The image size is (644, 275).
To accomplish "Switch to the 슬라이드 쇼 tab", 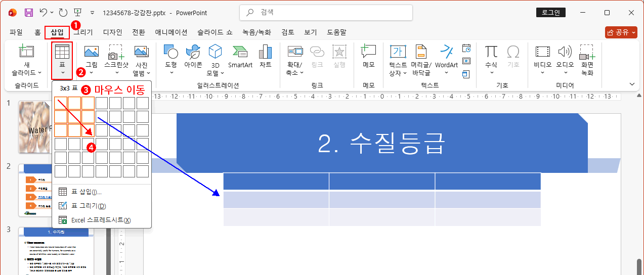I will 214,32.
